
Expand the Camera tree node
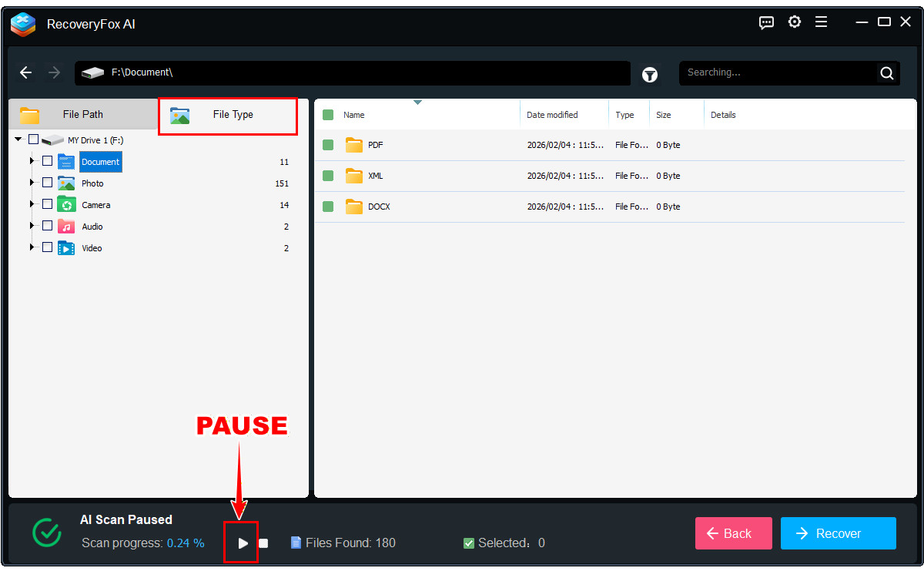pos(32,205)
